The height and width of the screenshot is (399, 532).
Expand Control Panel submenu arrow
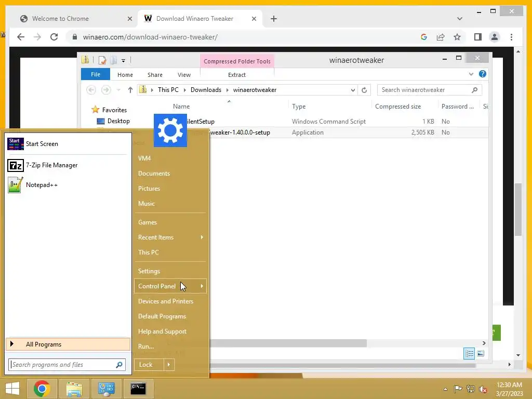click(x=202, y=286)
